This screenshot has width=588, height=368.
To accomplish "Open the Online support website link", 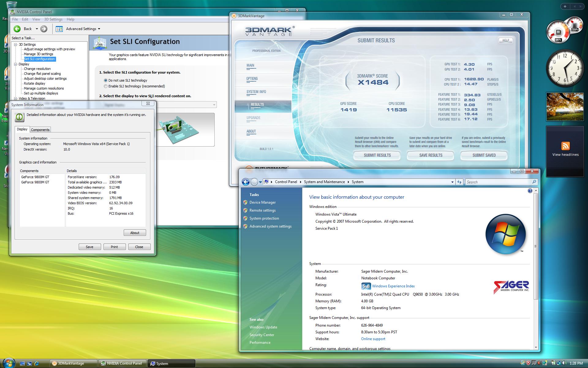I will click(x=373, y=339).
